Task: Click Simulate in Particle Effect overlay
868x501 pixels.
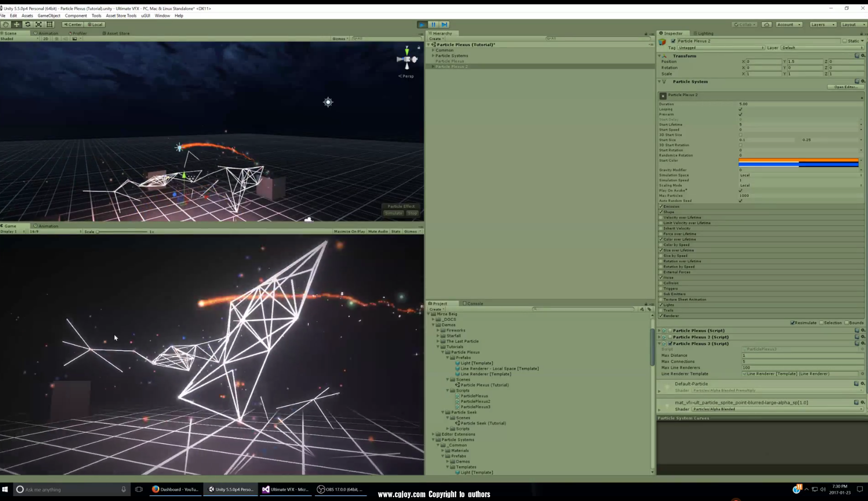Action: click(394, 213)
